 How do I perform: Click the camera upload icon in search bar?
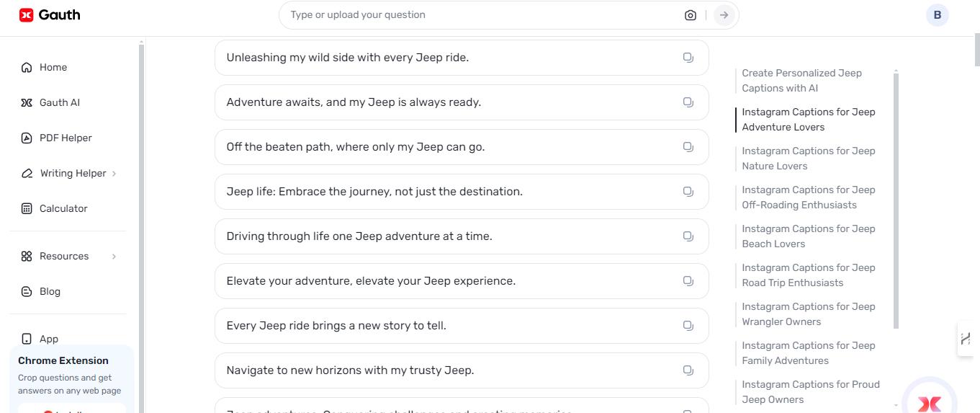pos(691,15)
